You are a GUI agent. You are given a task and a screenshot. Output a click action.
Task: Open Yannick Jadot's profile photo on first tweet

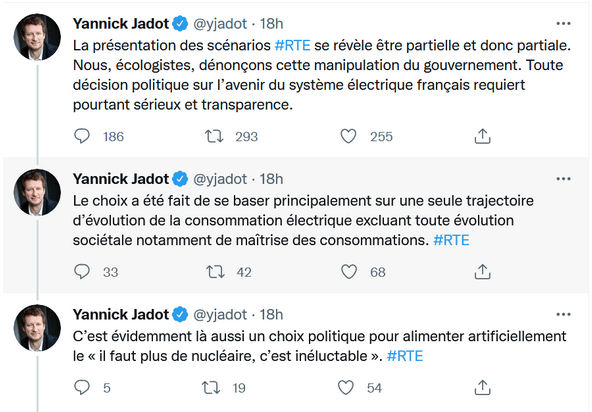click(37, 37)
